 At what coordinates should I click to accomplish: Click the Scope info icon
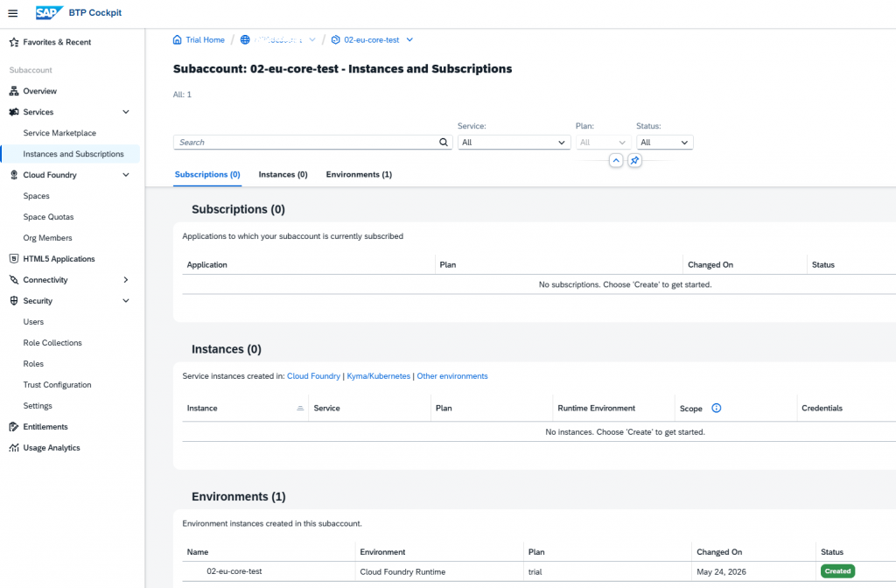tap(716, 408)
